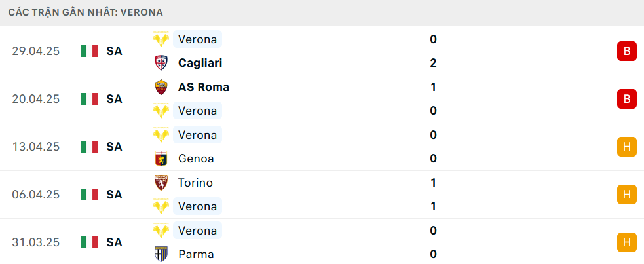Click the Torino club crest icon
This screenshot has width=644, height=264.
click(x=161, y=183)
